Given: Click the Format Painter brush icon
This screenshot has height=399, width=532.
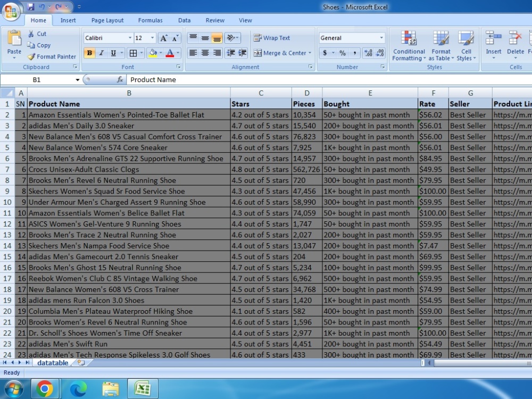Looking at the screenshot, I should tap(31, 57).
